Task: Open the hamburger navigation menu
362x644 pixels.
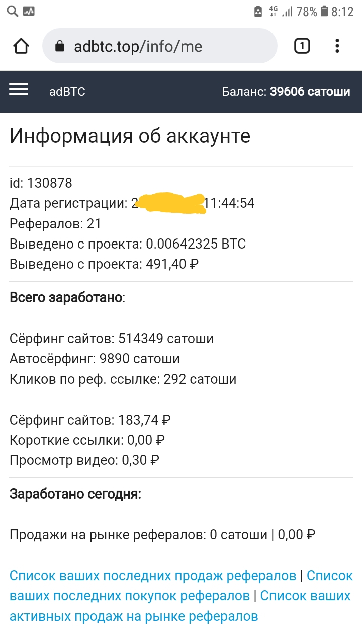Action: tap(19, 90)
